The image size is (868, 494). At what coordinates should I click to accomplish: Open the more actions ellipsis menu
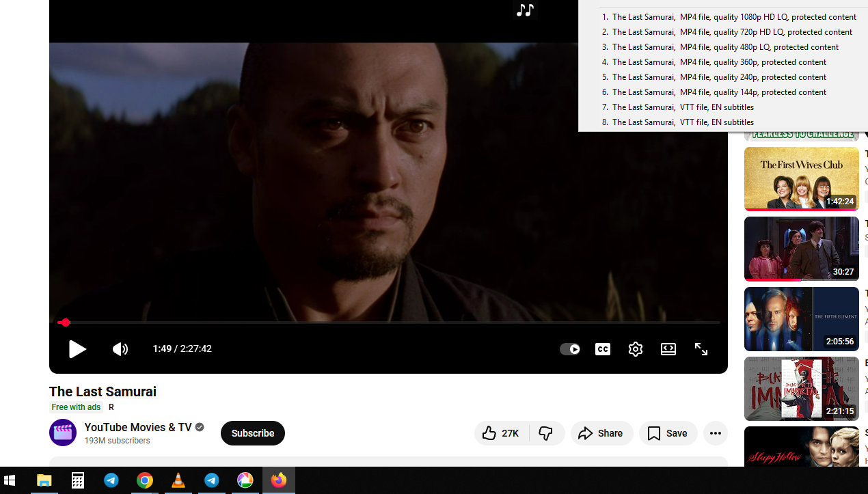coord(715,433)
